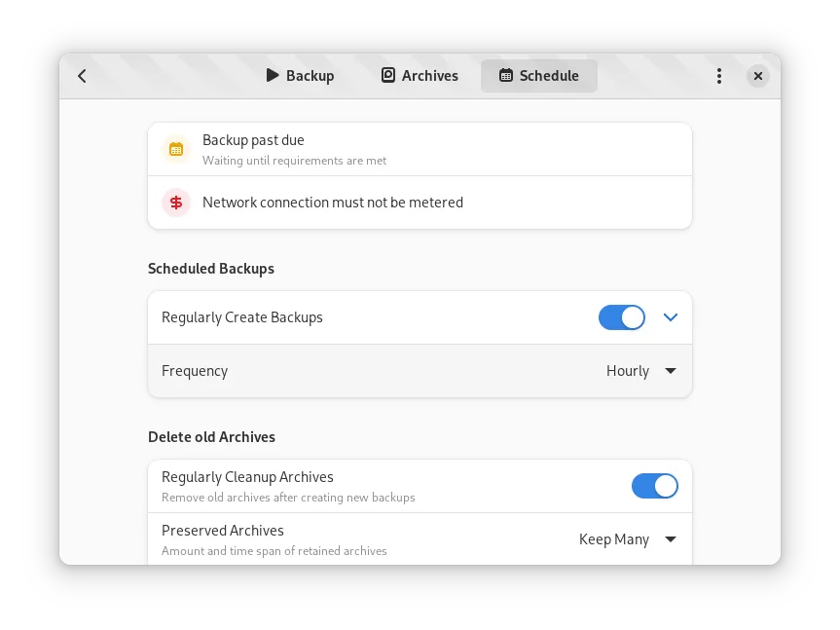Switch to the Backup tab
The image size is (840, 630).
pos(300,76)
